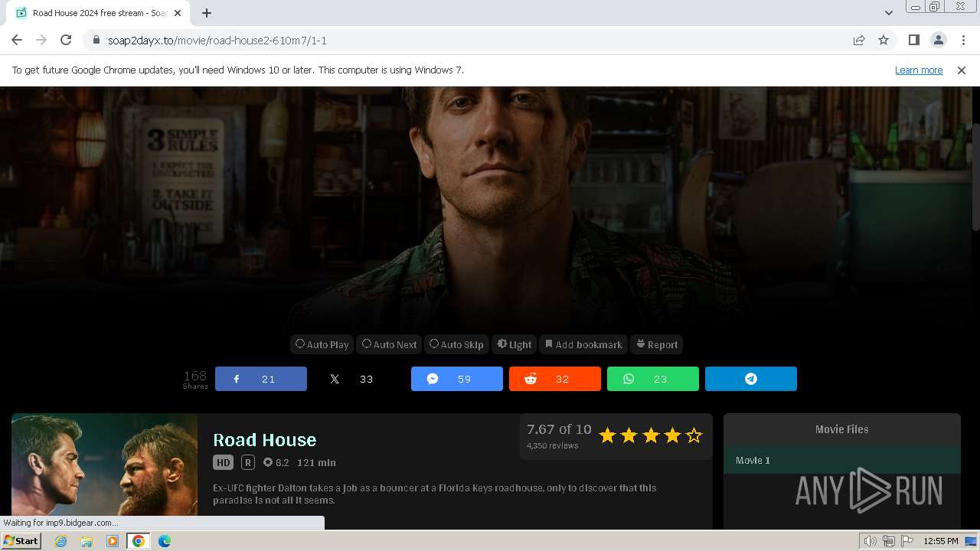Click the R rating badge
This screenshot has height=551, width=980.
pyautogui.click(x=247, y=462)
